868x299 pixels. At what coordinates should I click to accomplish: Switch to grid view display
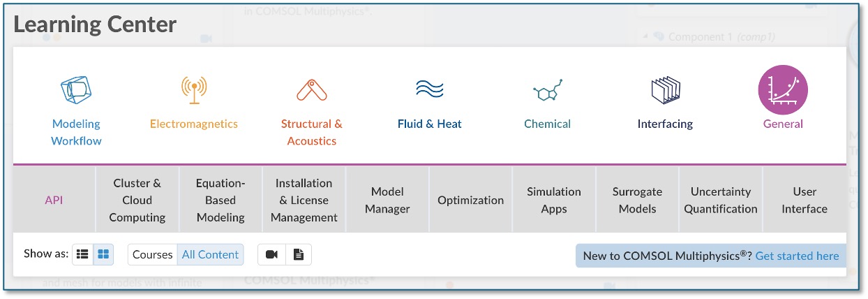[103, 255]
